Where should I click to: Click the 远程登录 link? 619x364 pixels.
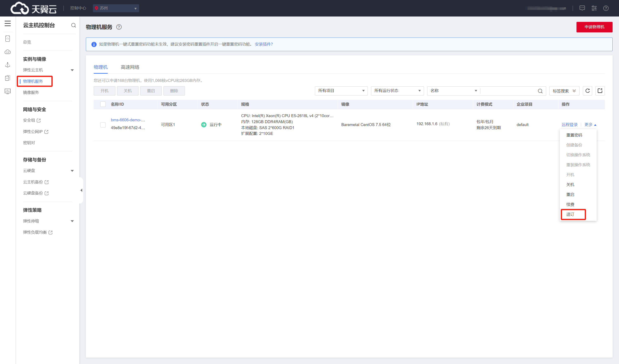tap(569, 125)
